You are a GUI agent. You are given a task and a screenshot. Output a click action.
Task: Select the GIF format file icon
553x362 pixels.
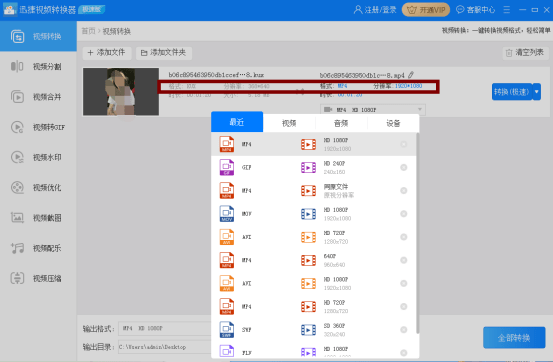click(227, 167)
